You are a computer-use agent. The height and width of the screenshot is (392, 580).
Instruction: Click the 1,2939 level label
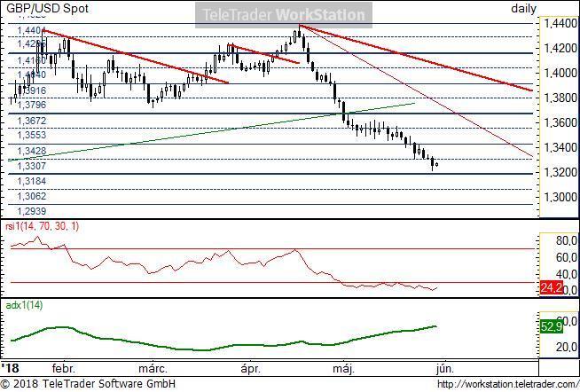[x=32, y=211]
